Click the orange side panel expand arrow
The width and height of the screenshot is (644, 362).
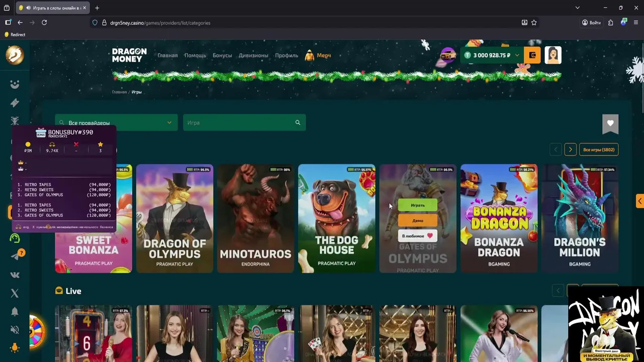[x=640, y=201]
